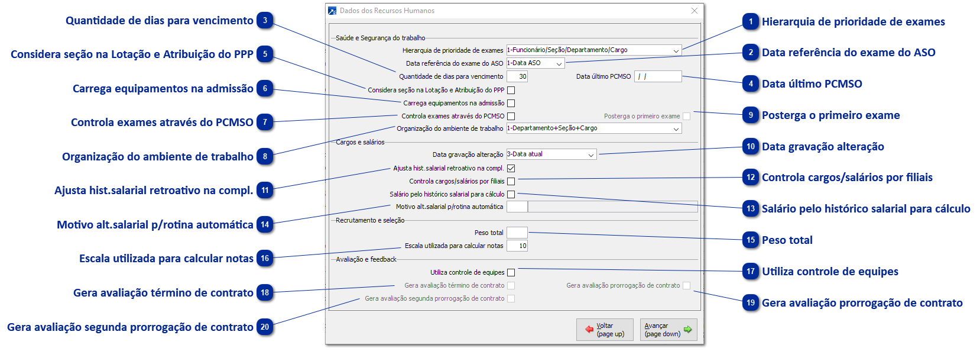Enable Considera seção na Lotação checkbox
The image size is (980, 351).
511,91
